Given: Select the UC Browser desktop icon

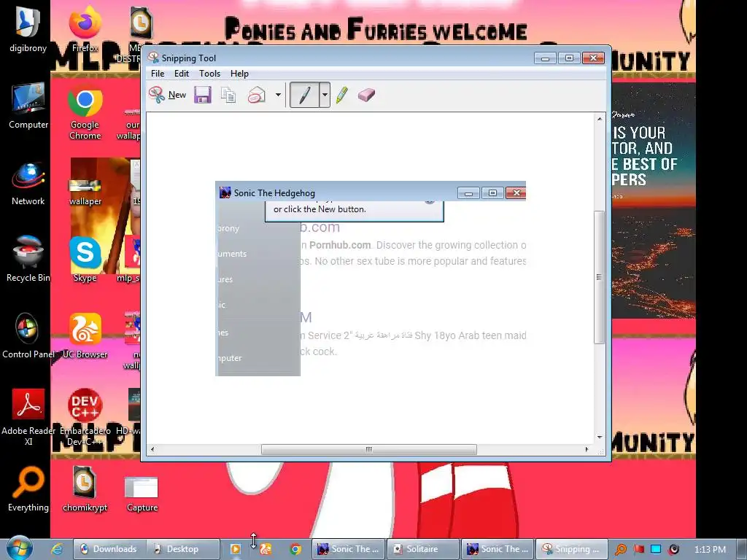Looking at the screenshot, I should pyautogui.click(x=85, y=335).
